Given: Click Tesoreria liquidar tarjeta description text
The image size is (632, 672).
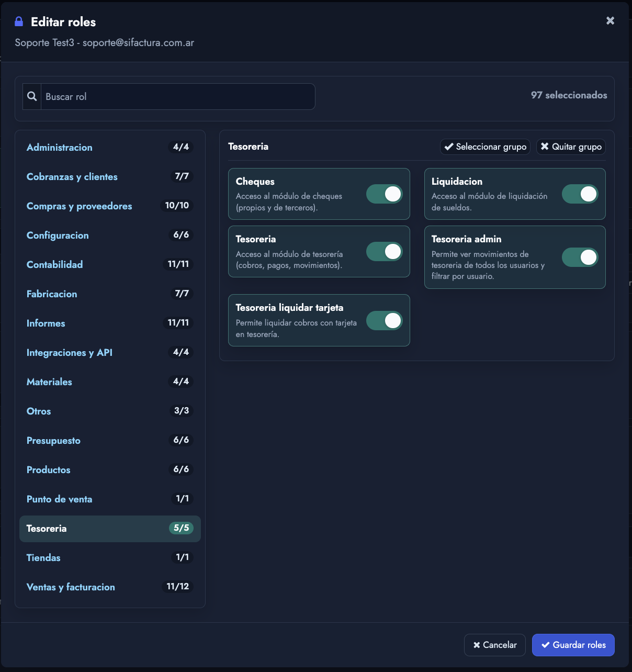Looking at the screenshot, I should coord(296,329).
